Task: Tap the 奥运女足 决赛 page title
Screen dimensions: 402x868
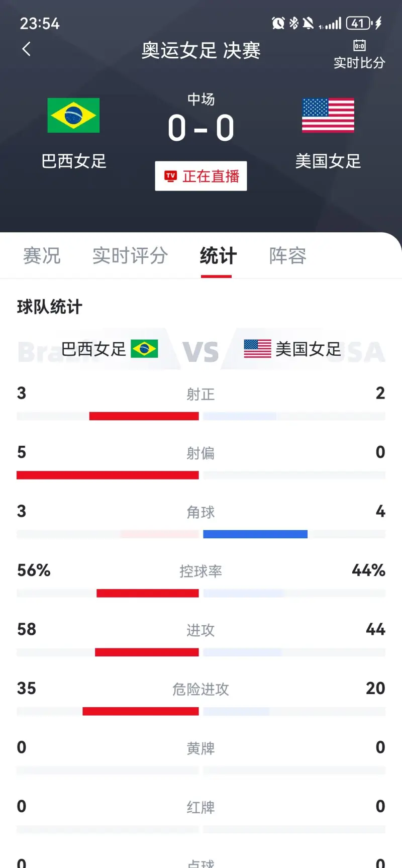Action: coord(201,51)
